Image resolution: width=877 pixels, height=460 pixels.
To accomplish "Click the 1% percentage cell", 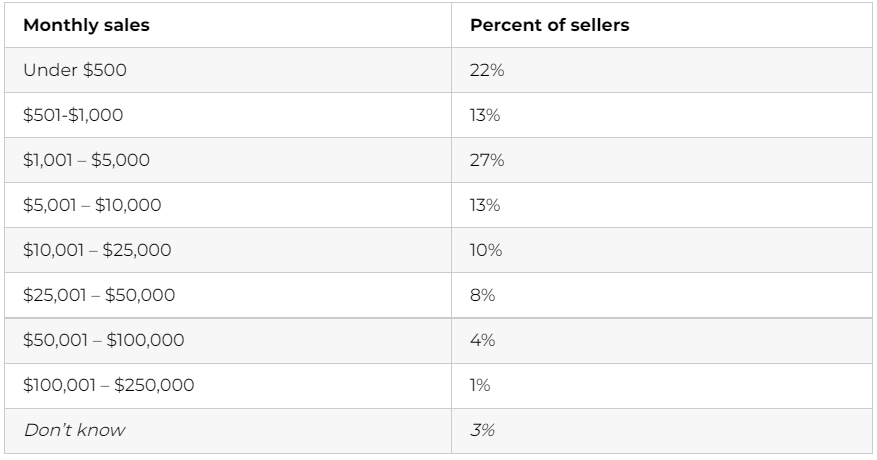I will tap(480, 385).
